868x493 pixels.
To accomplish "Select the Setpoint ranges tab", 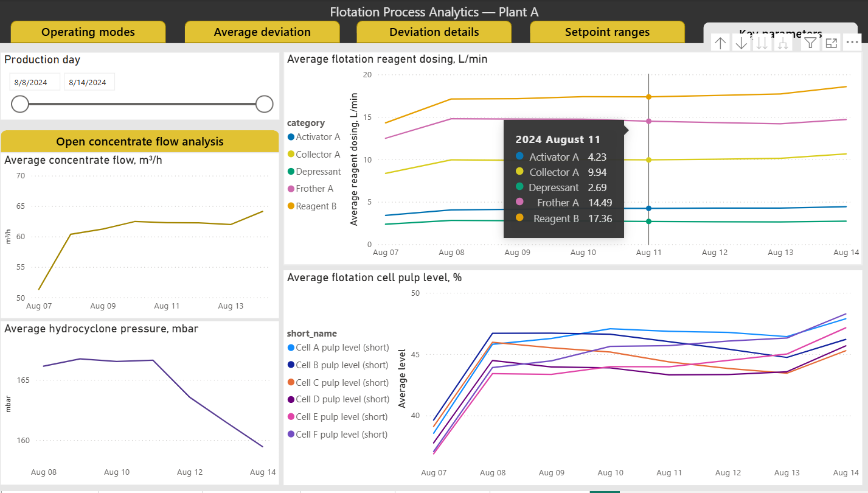I will pyautogui.click(x=607, y=32).
